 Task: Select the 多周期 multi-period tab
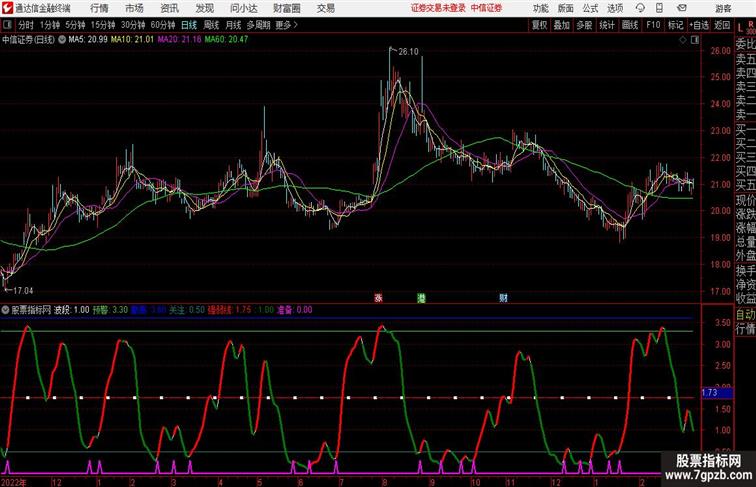coord(258,25)
